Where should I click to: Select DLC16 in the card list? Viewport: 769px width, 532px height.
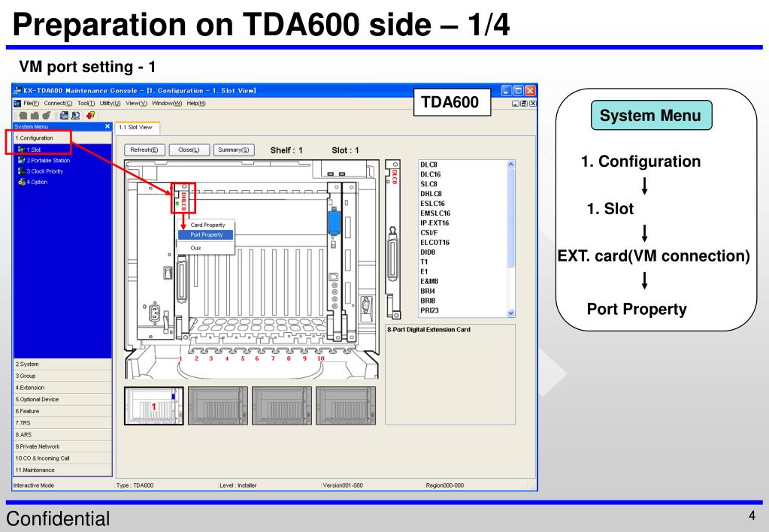(x=431, y=174)
